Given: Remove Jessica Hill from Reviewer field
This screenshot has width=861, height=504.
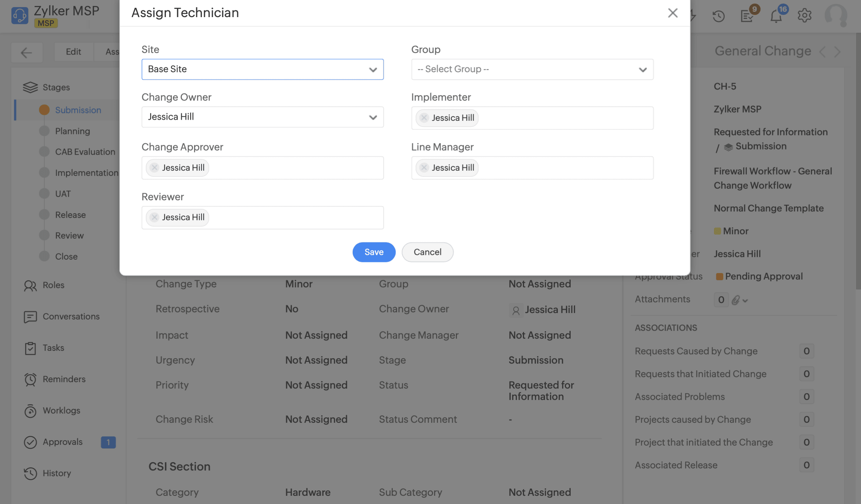Looking at the screenshot, I should coord(154,217).
